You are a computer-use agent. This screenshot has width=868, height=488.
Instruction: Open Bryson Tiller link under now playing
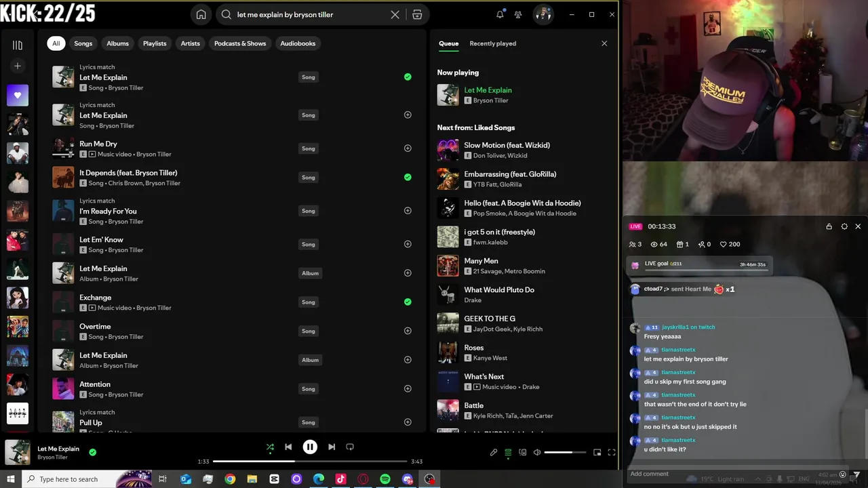coord(491,100)
